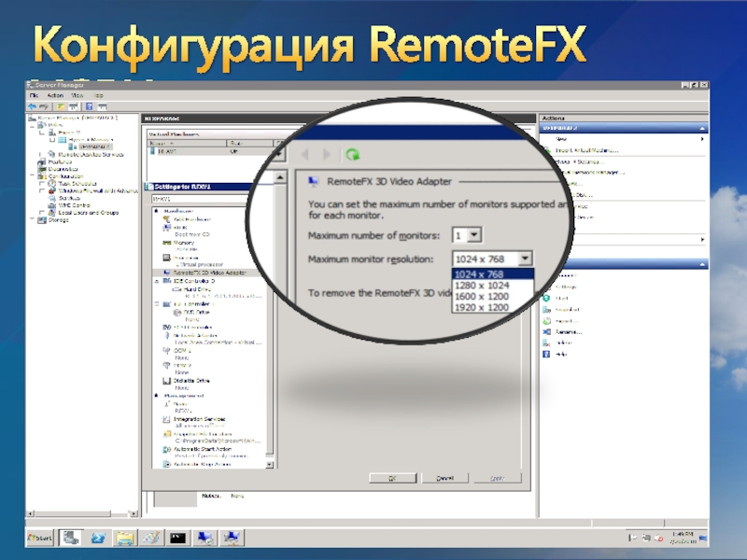Viewport: 747px width, 560px height.
Task: Click the blue Help toolbar icon
Action: [89, 106]
